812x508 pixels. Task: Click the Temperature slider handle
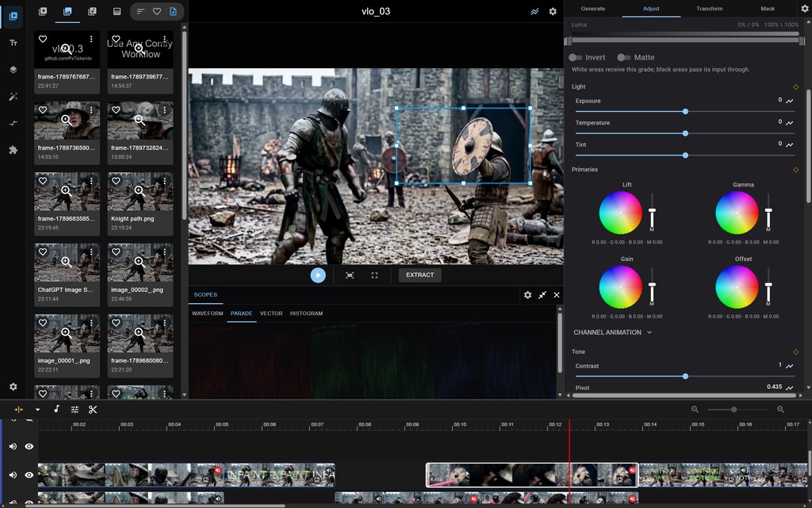(x=685, y=133)
